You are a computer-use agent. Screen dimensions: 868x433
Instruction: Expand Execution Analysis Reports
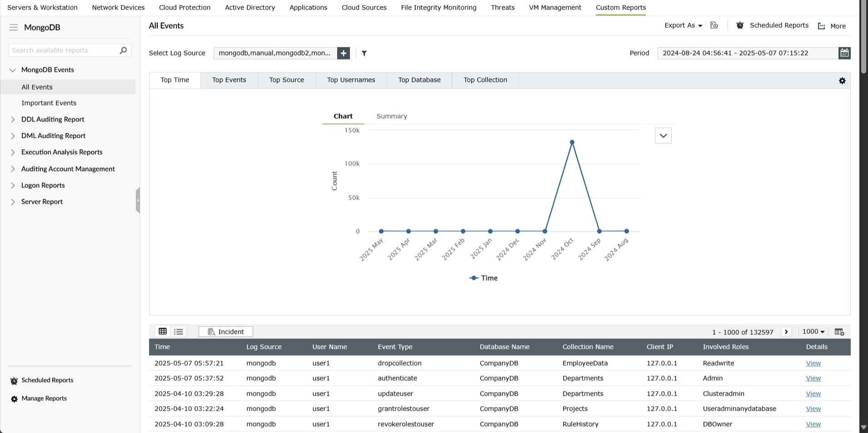13,152
